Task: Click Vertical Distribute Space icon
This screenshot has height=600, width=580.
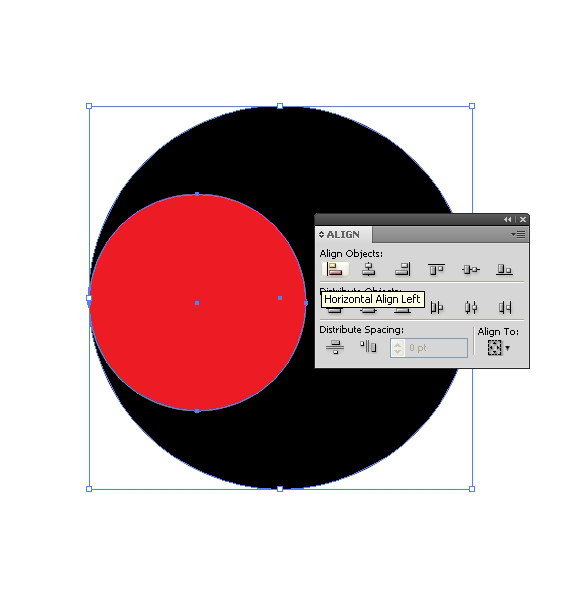Action: (335, 347)
